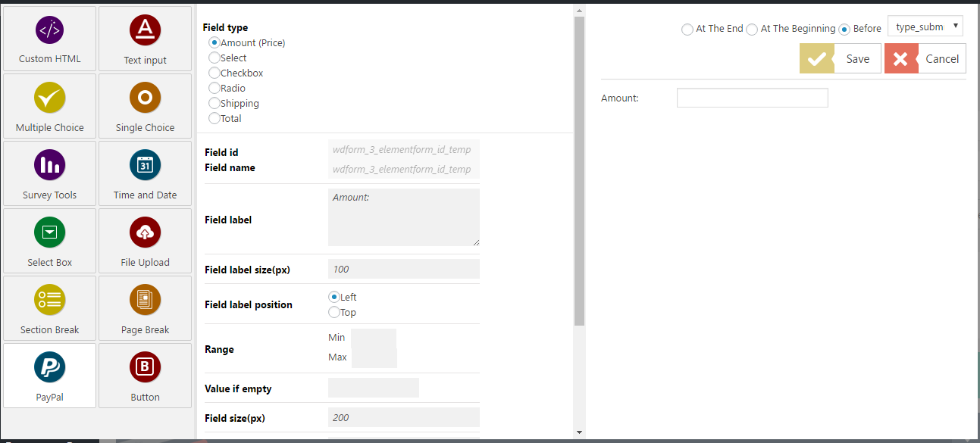Insert a Section Break element

pyautogui.click(x=49, y=308)
